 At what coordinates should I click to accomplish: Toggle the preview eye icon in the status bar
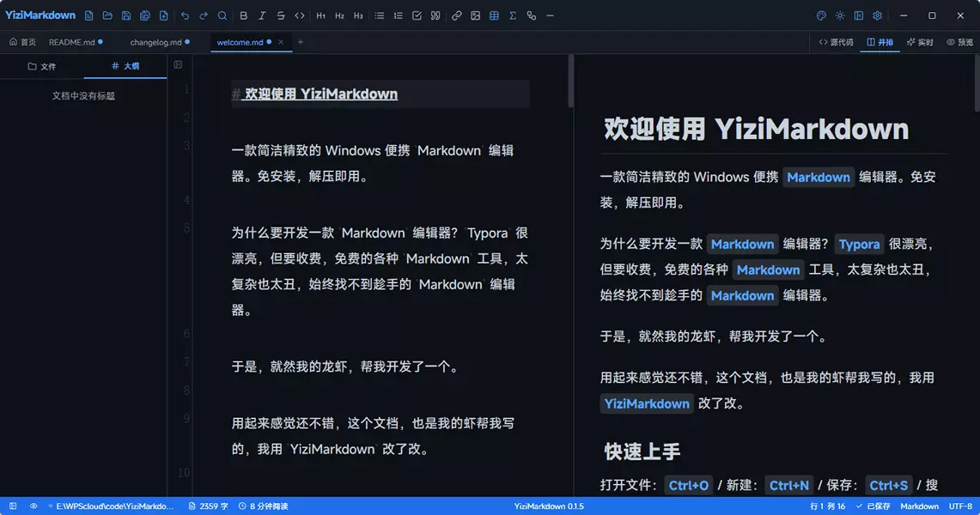33,506
